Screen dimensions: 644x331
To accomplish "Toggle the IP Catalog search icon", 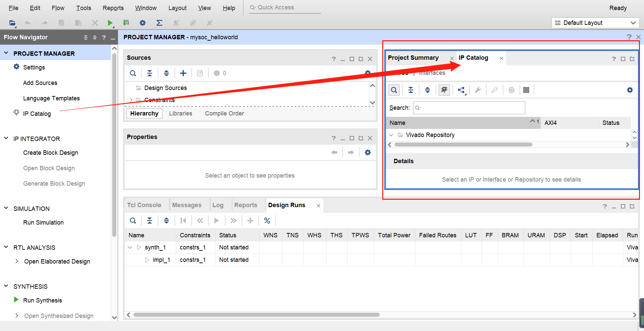I will tap(394, 90).
